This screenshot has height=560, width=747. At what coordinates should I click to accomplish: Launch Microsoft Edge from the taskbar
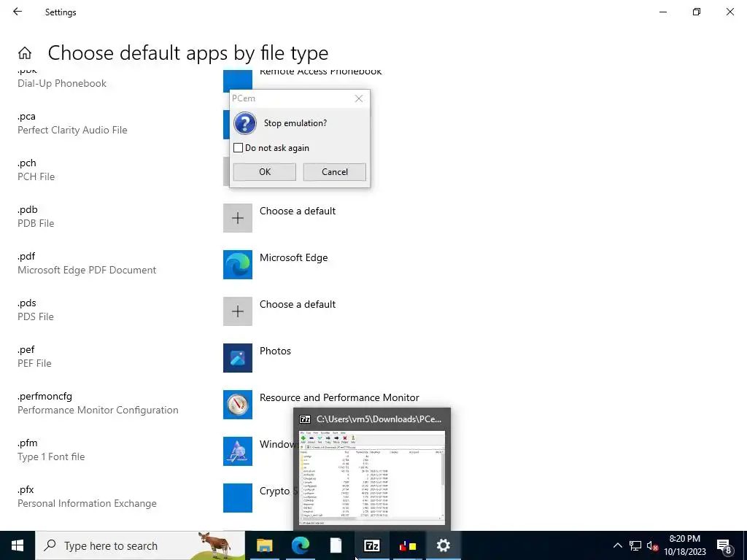click(x=300, y=545)
